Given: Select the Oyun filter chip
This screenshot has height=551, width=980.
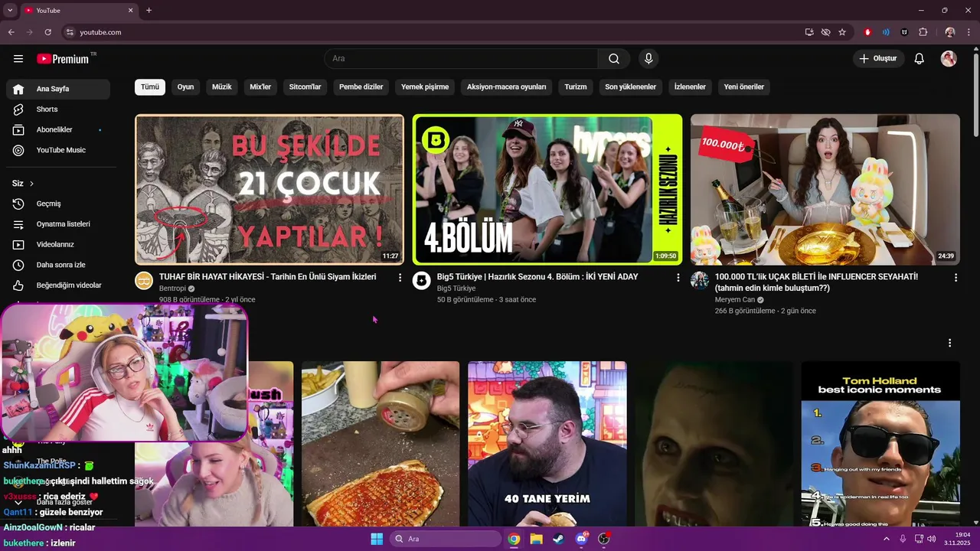Looking at the screenshot, I should (x=186, y=87).
